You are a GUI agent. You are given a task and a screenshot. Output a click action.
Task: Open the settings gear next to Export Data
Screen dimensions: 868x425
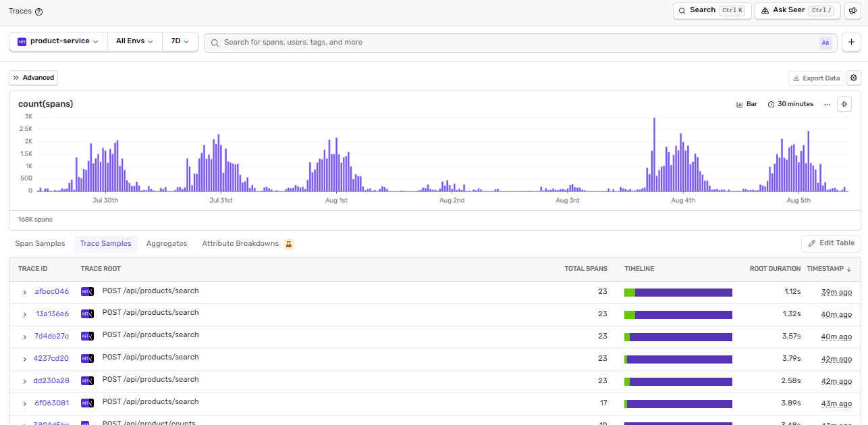point(854,78)
